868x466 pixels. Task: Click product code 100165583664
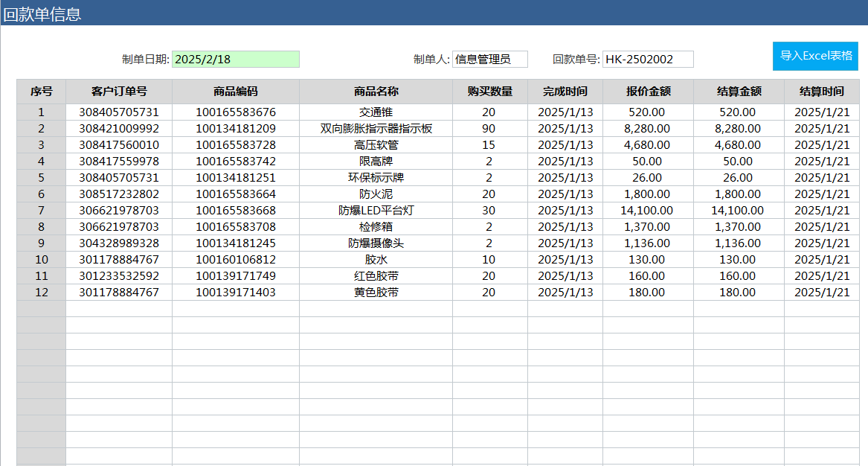click(x=236, y=194)
